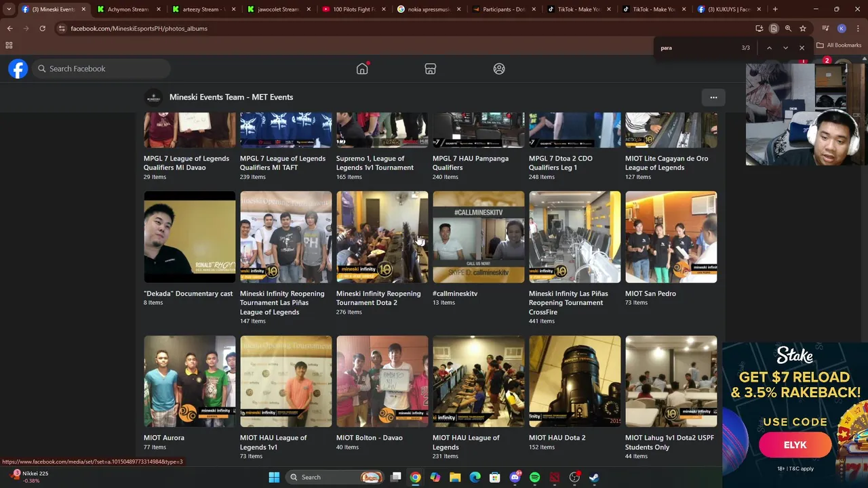
Task: Open Dota 2 icon on taskbar
Action: click(555, 477)
